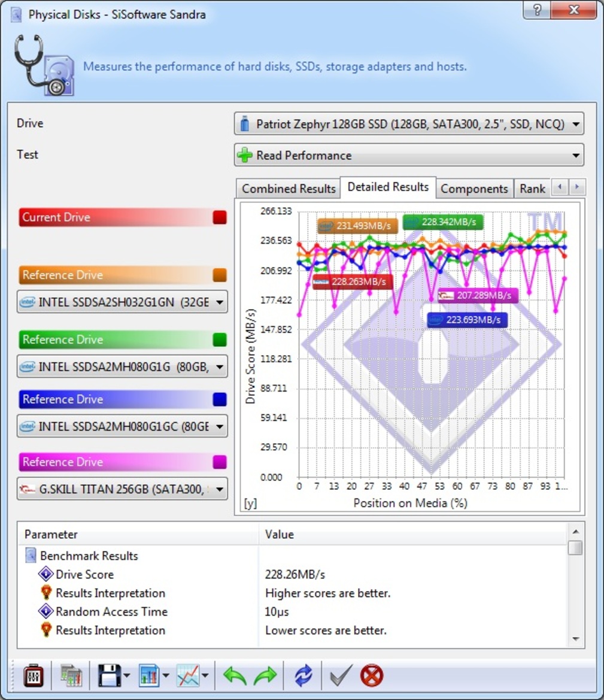Click the green 228.342MB/s chart label
The height and width of the screenshot is (700, 604).
(442, 222)
